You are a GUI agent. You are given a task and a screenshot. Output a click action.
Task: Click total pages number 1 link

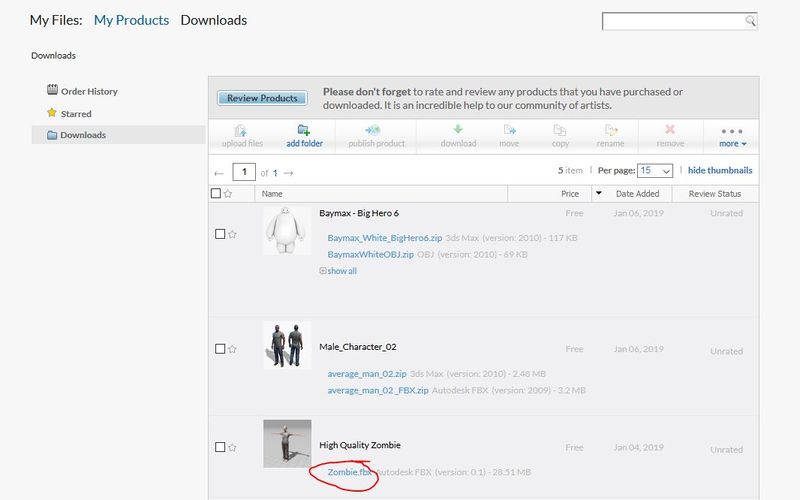[x=275, y=173]
